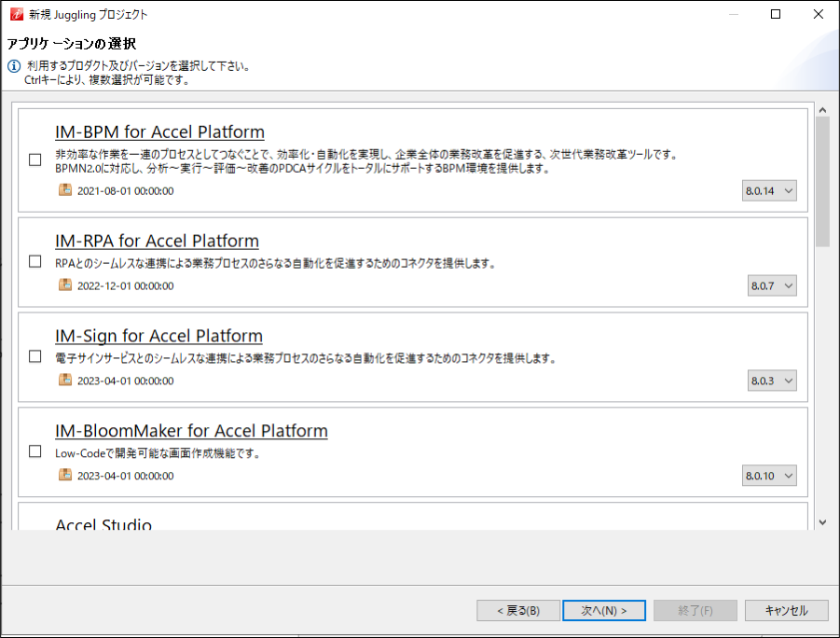This screenshot has height=638, width=840.
Task: Click the package icon in IM-BloomMaker row
Action: [x=65, y=475]
